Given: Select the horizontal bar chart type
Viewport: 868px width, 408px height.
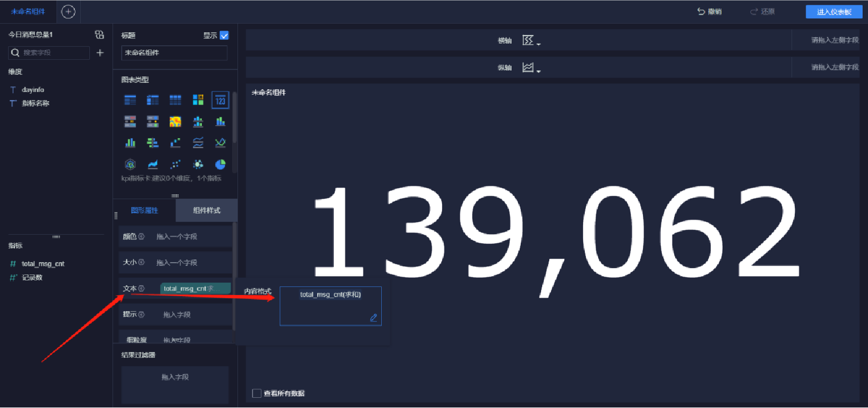Looking at the screenshot, I should [153, 143].
